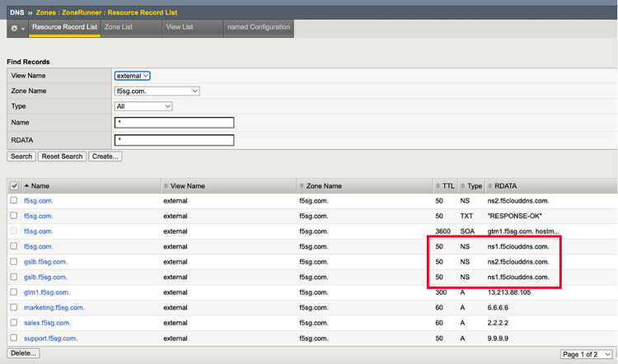Viewport: 618px width, 364px height.
Task: Click the Search button
Action: click(x=21, y=156)
